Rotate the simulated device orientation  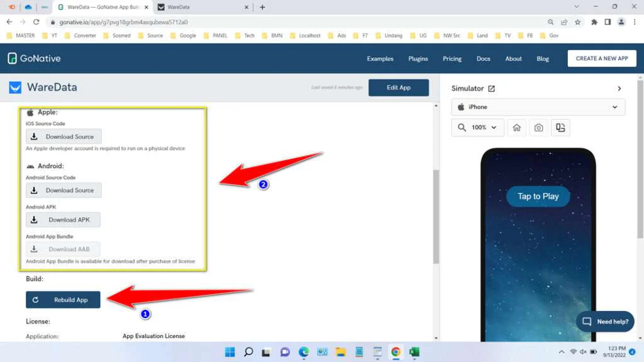coord(560,127)
